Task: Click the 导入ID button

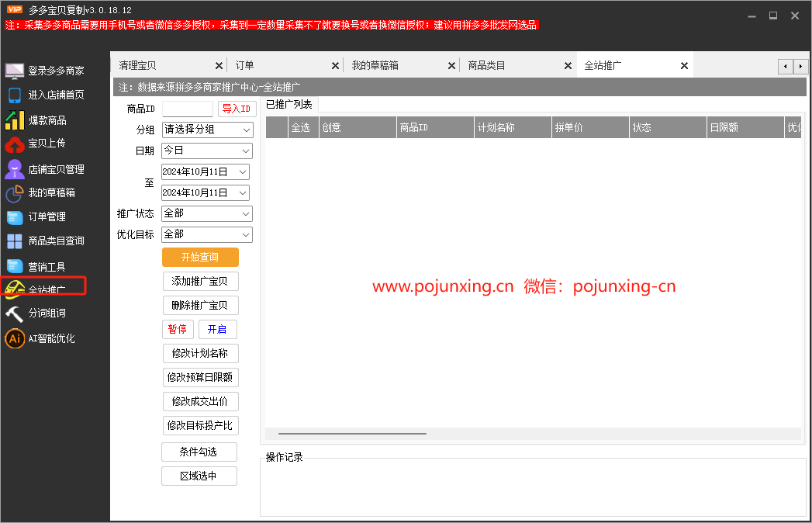Action: pos(237,109)
